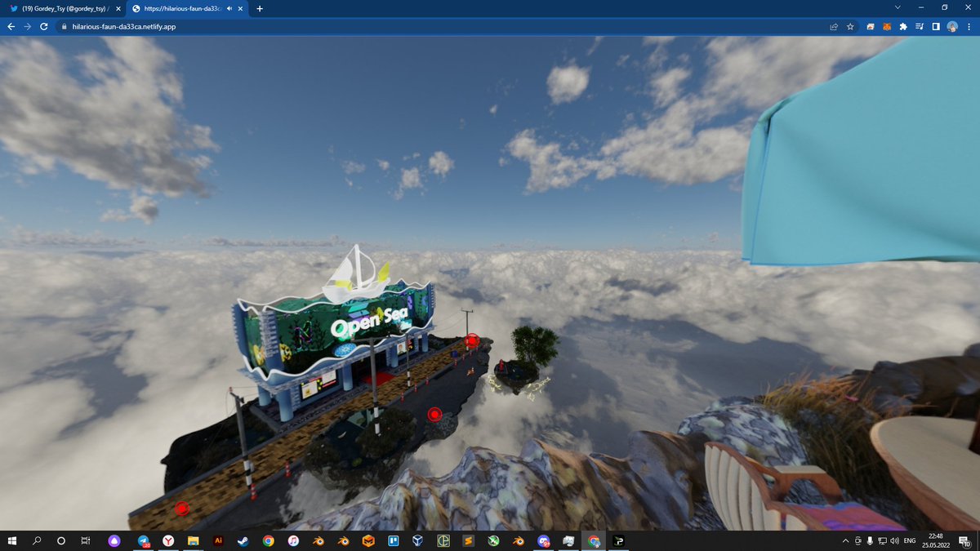Expand the tab search chevron
The width and height of the screenshot is (980, 551).
coord(898,7)
